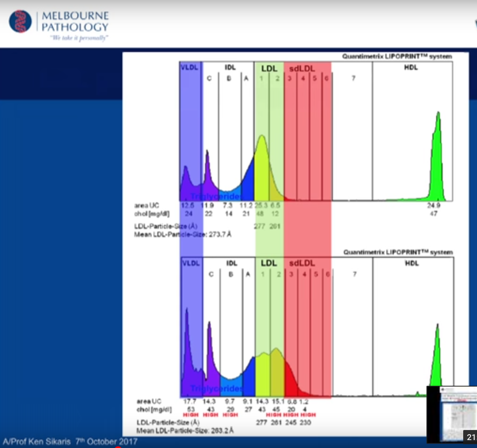Click the area UC value 11.9
The height and width of the screenshot is (448, 477).
point(207,206)
